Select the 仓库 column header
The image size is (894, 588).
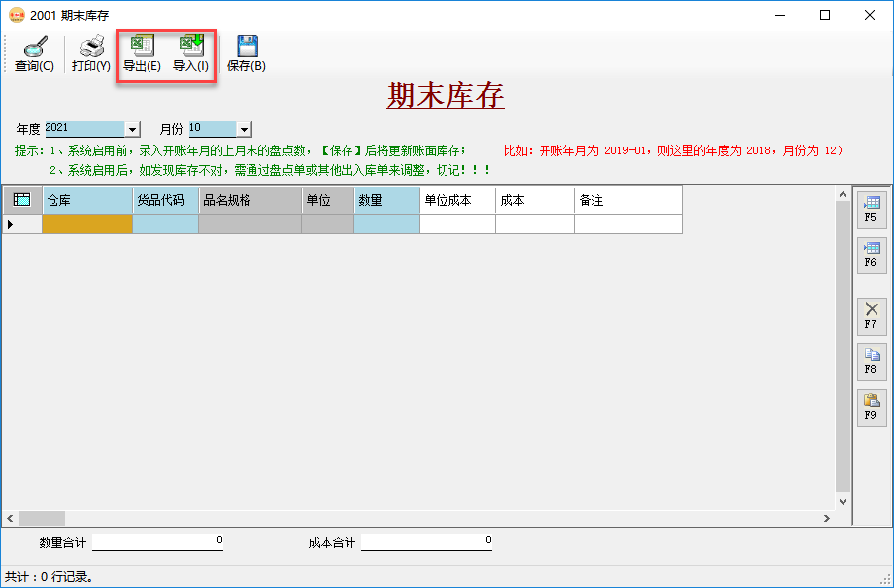pos(86,200)
